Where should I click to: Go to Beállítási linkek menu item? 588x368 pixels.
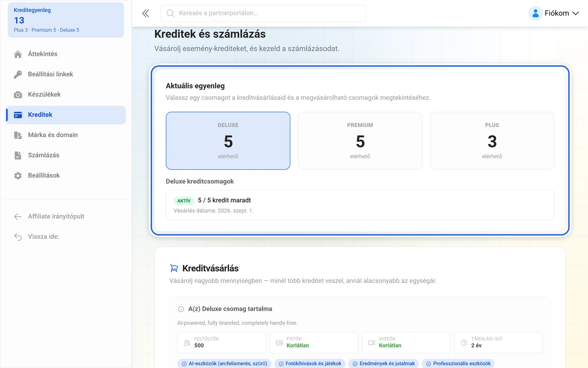pyautogui.click(x=66, y=74)
